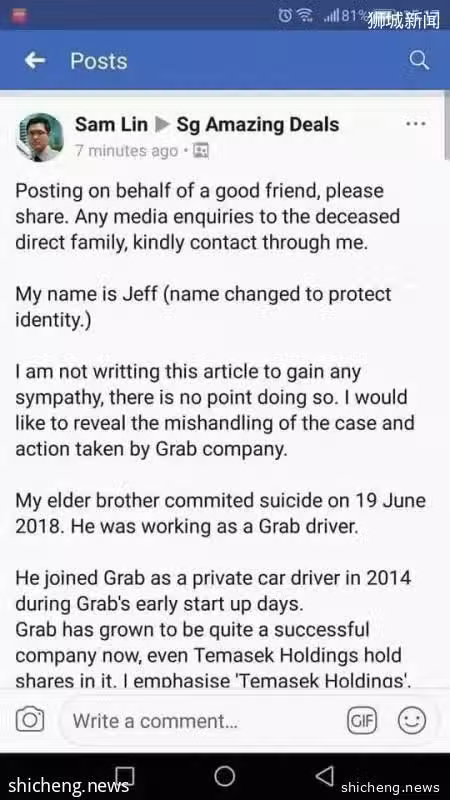Insert a GIF using GIF button
Screen dimensions: 450x800
pos(362,720)
